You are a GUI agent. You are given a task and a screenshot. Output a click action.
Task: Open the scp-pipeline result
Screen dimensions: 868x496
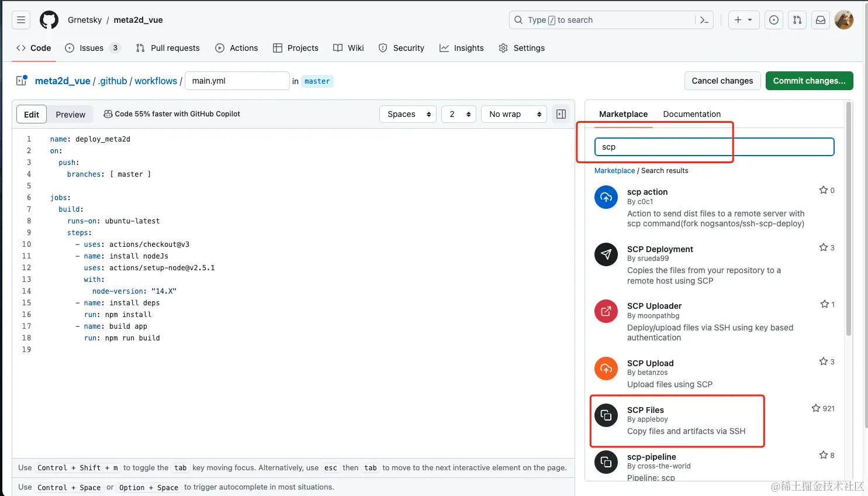[652, 457]
